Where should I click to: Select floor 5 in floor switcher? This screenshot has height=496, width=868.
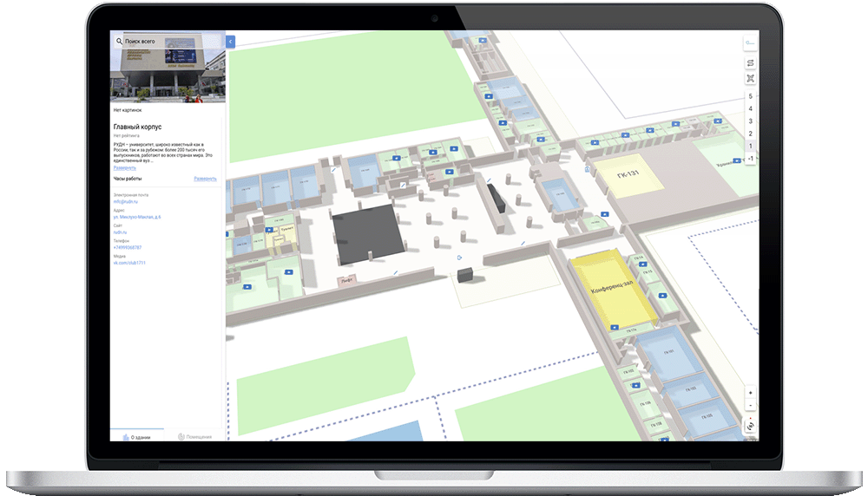[750, 96]
